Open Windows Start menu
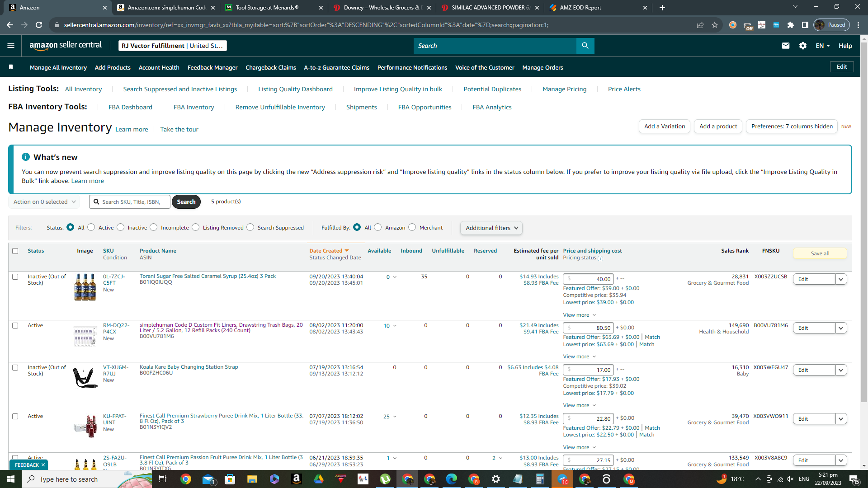 pyautogui.click(x=11, y=479)
